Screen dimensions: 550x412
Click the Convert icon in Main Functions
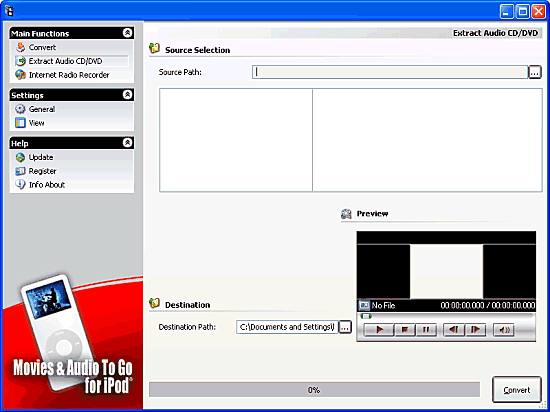(x=21, y=47)
